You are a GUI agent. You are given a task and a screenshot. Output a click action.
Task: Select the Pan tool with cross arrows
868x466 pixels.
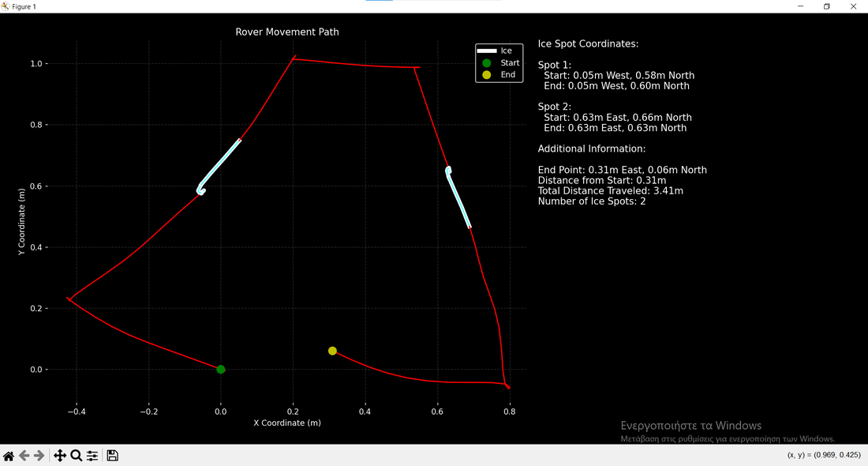click(59, 456)
